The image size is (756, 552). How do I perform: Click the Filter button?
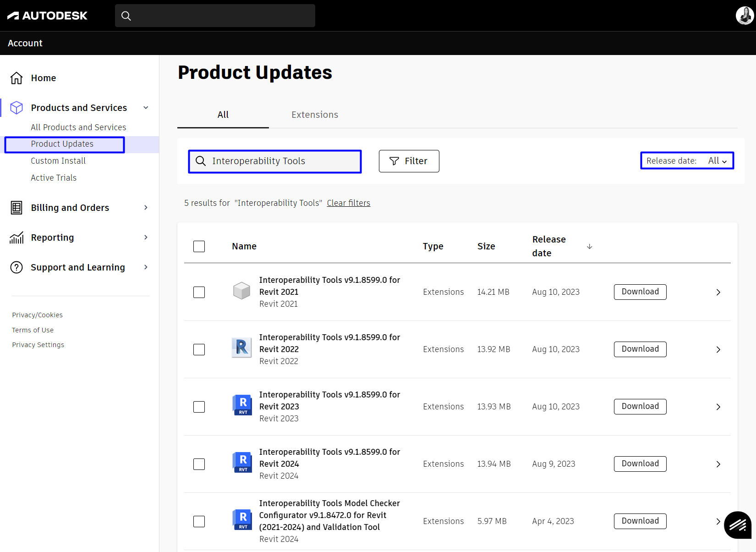409,161
